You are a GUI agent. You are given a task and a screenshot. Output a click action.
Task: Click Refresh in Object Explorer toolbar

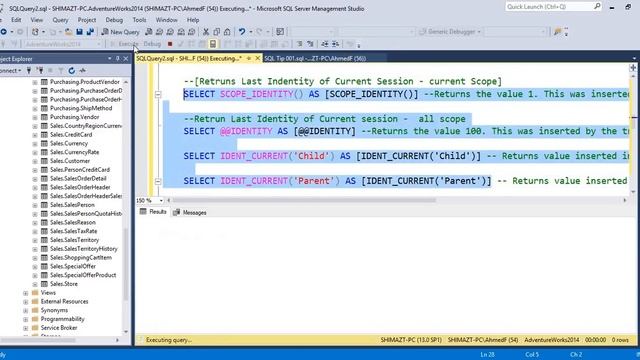point(72,71)
